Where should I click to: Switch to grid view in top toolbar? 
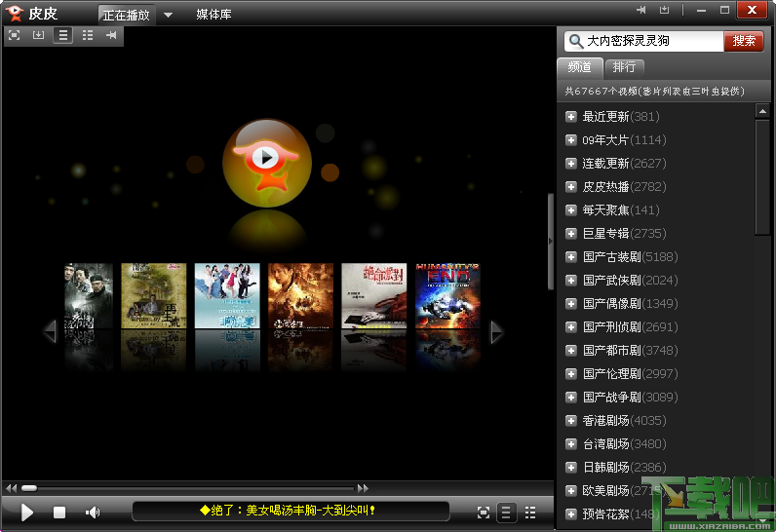point(88,35)
